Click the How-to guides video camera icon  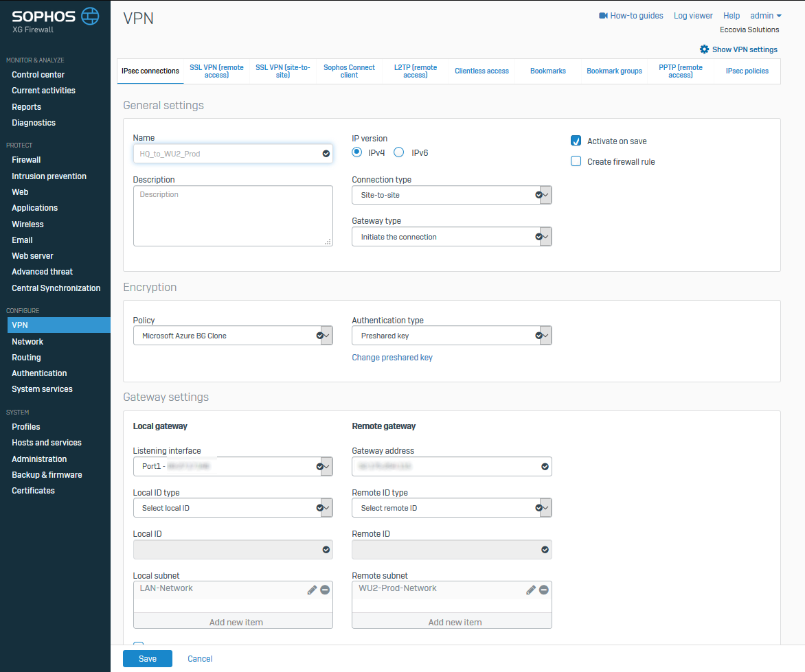604,16
